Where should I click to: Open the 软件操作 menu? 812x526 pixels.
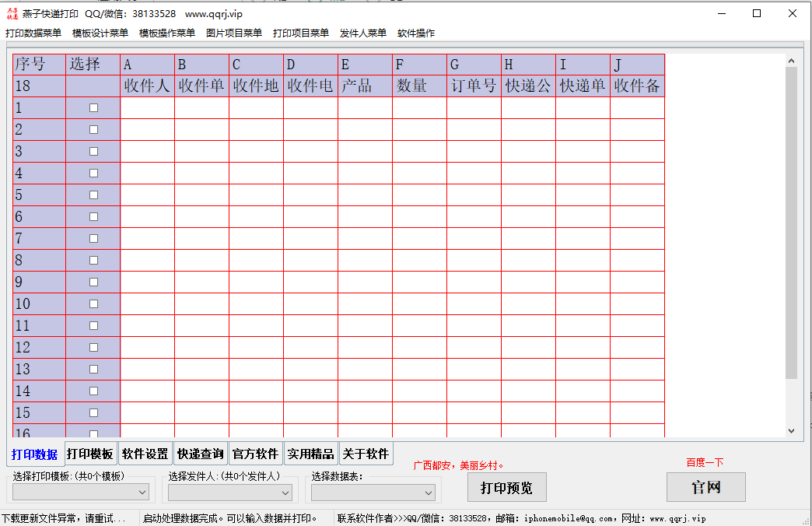tap(416, 33)
